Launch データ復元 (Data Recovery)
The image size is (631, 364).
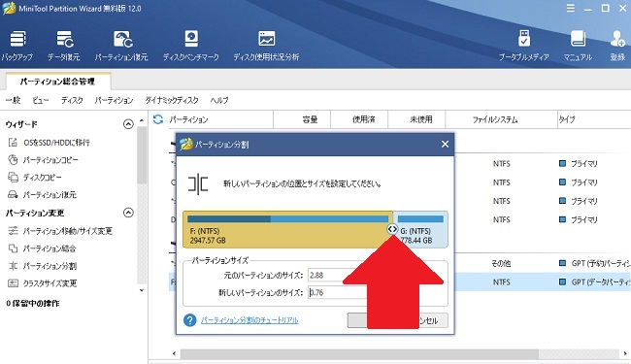64,46
